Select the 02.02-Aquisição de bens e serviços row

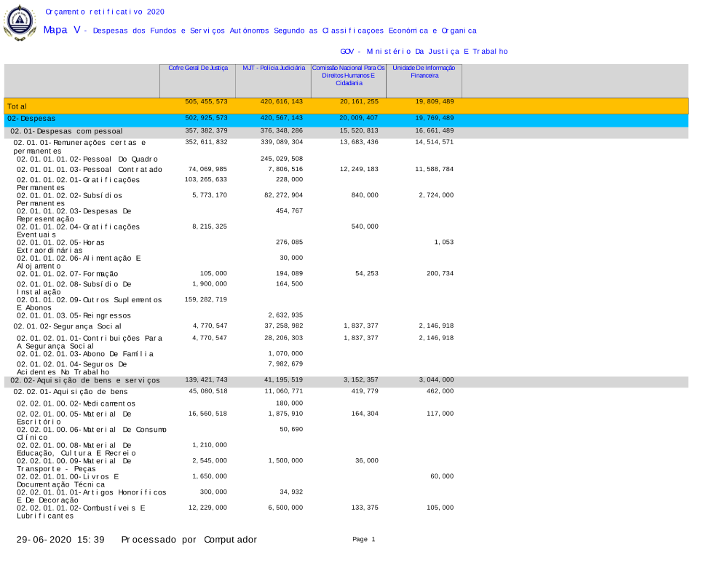[85, 381]
